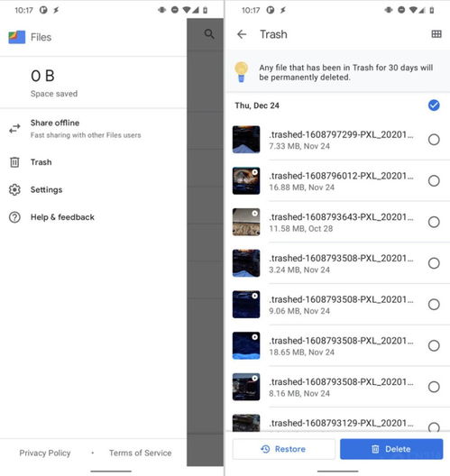Click the lightbulb tip icon

[x=242, y=72]
